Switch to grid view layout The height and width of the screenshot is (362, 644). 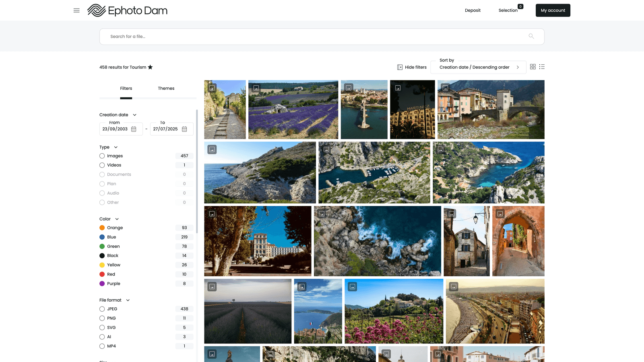(533, 67)
